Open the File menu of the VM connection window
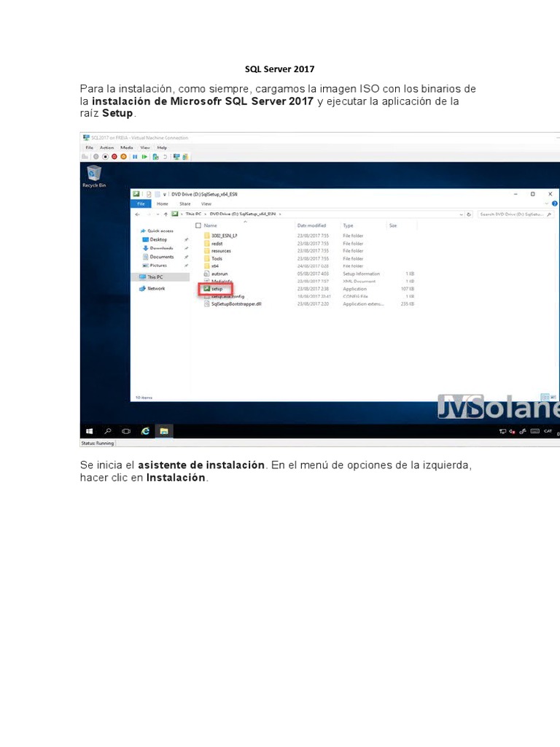560x747 pixels. (90, 147)
